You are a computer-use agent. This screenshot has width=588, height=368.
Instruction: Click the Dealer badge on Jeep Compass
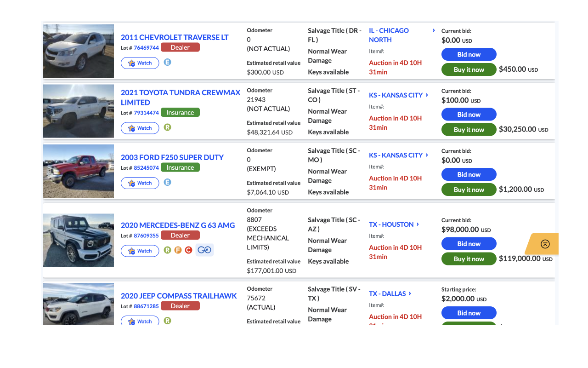[180, 306]
